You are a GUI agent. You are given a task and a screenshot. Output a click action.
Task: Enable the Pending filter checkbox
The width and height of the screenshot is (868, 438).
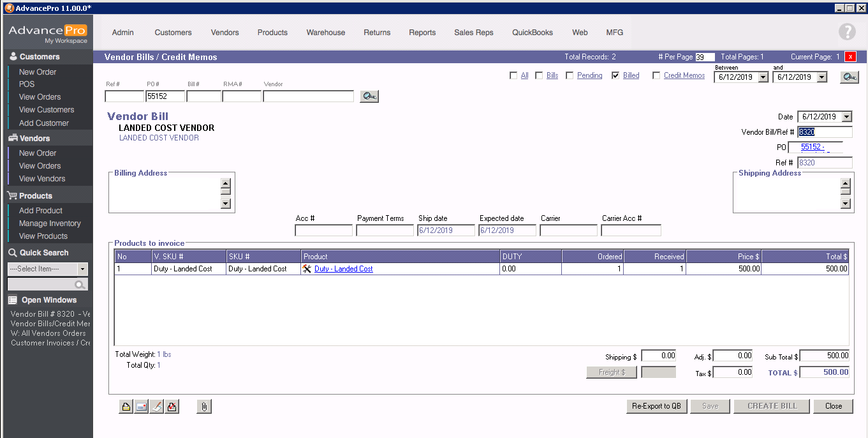coord(570,75)
